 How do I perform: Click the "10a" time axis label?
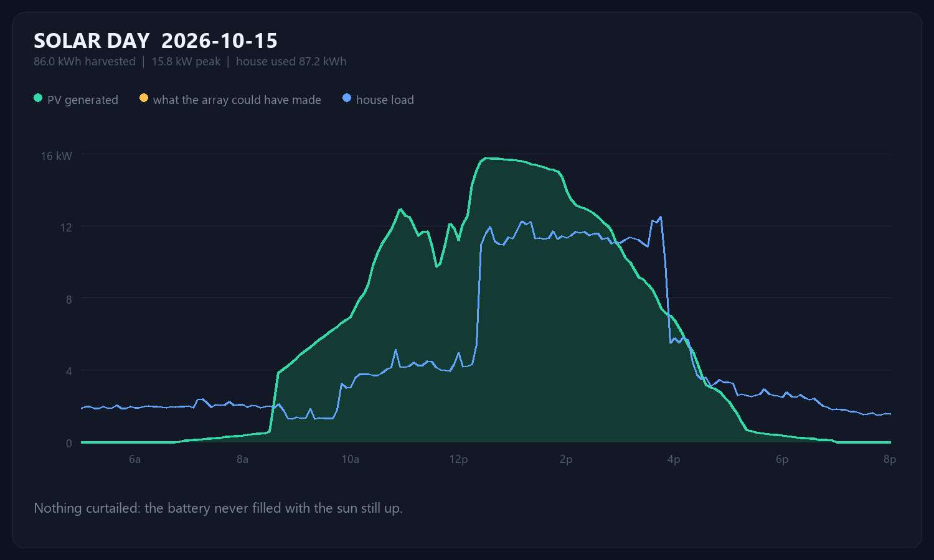click(351, 459)
